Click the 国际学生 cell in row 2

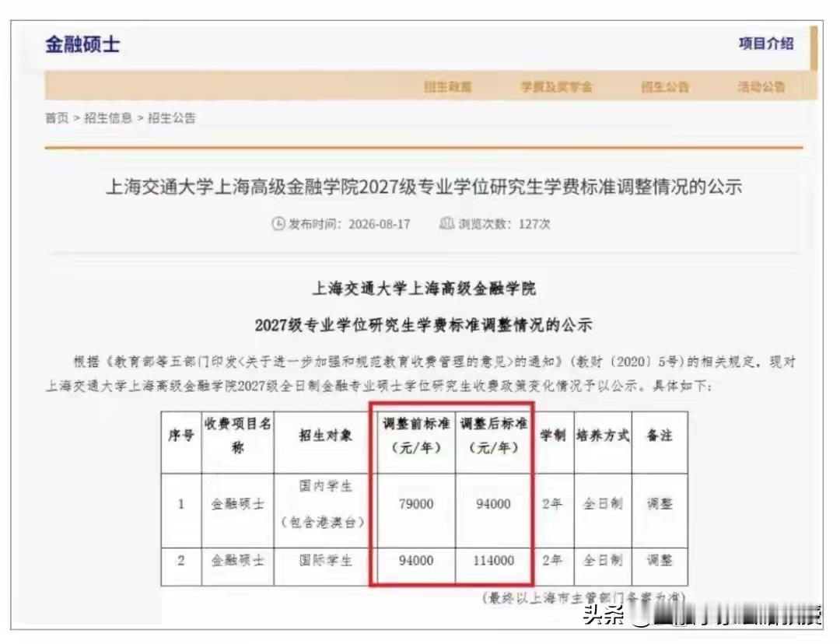tap(325, 561)
